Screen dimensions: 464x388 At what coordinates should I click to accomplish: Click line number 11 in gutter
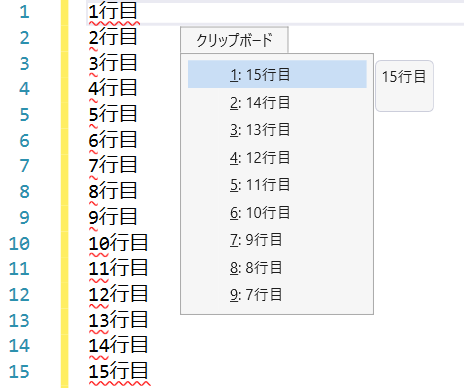19,269
